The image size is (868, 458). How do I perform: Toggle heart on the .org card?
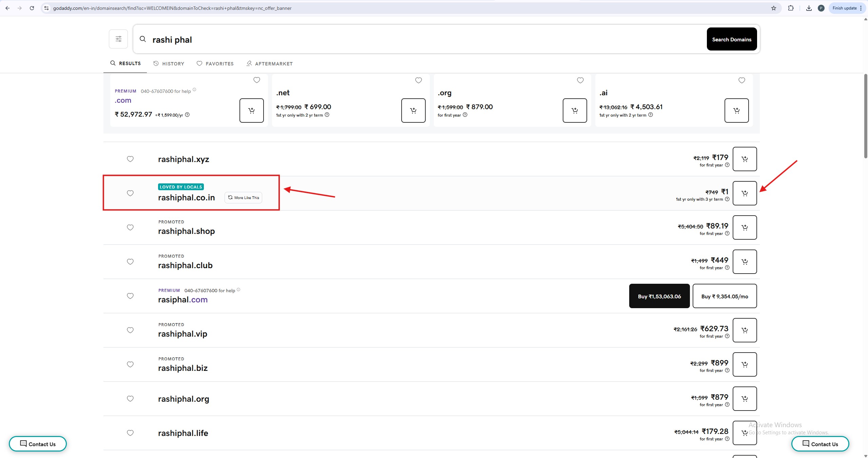point(580,80)
